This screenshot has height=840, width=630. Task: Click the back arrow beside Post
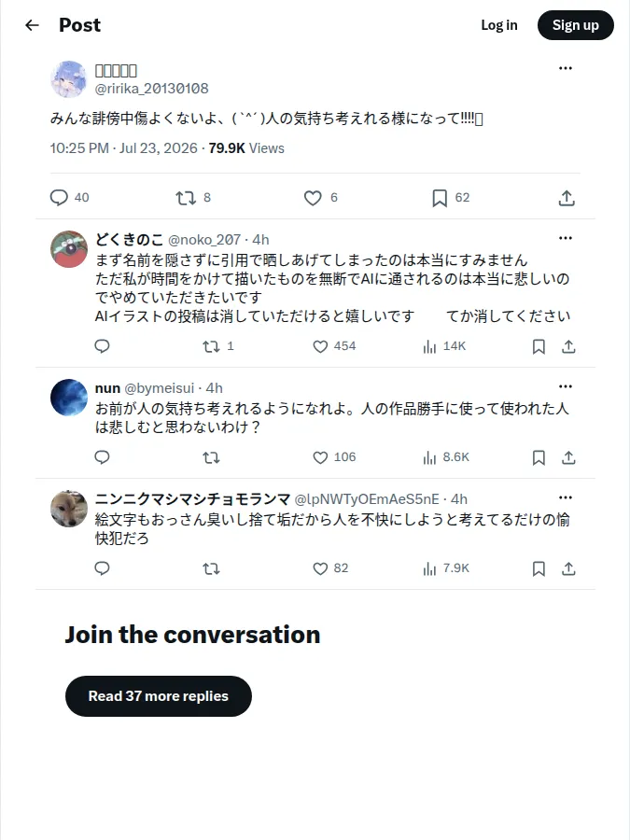pos(32,25)
